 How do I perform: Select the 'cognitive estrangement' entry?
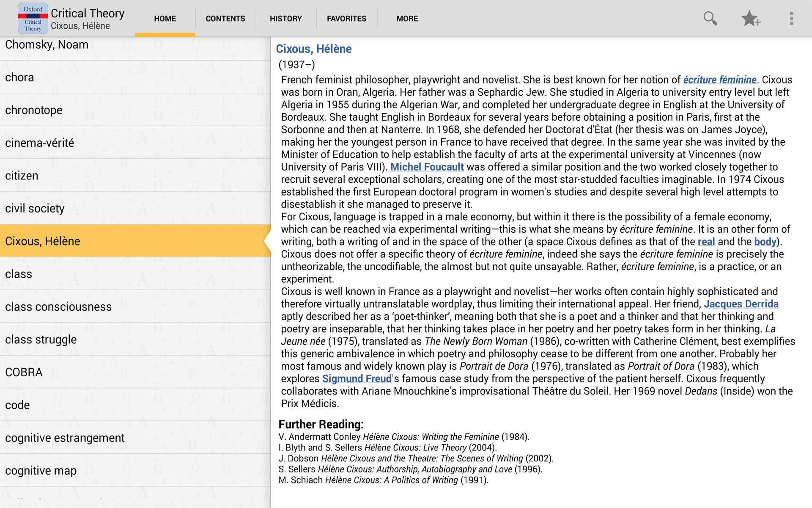coord(65,438)
